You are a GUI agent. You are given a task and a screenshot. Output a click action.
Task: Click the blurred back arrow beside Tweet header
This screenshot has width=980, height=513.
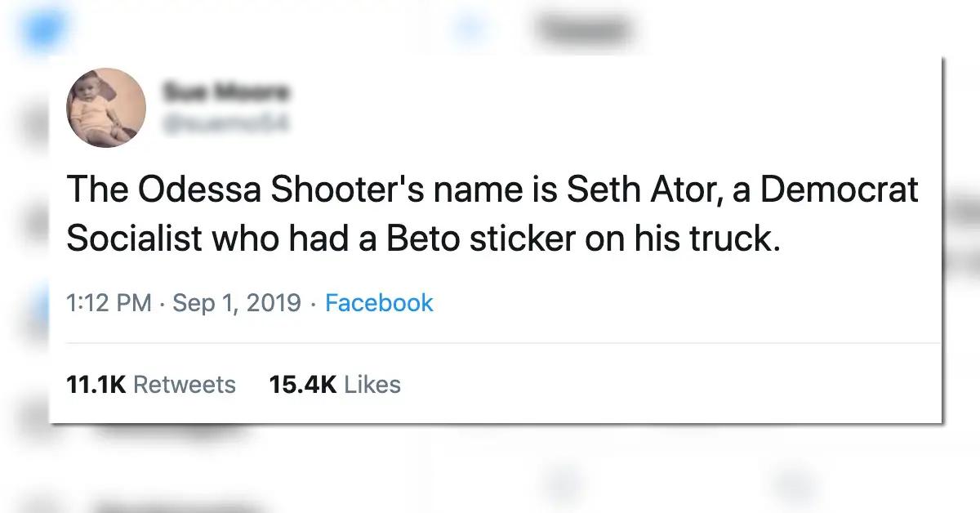[x=469, y=29]
